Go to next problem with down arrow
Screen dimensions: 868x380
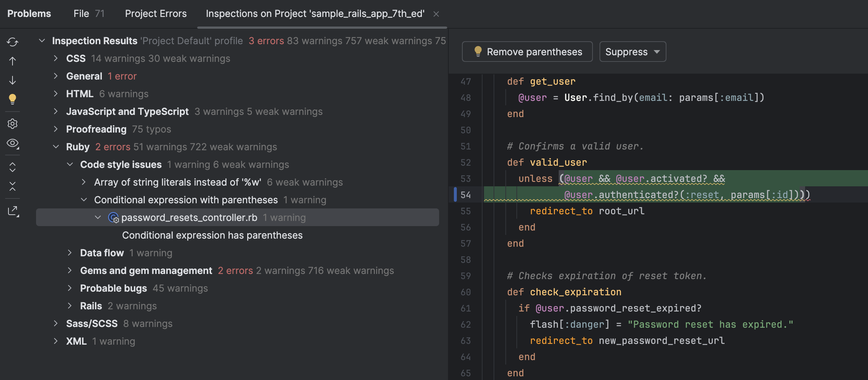[x=13, y=80]
